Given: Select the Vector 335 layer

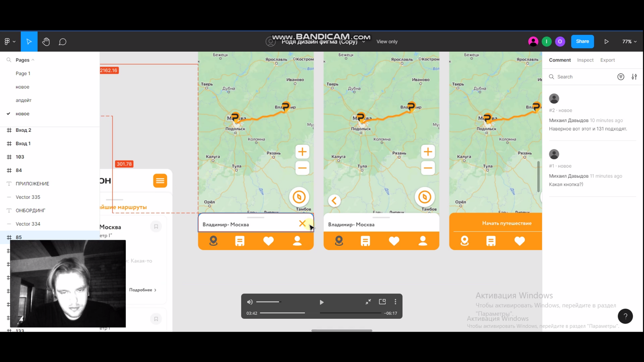Looking at the screenshot, I should tap(28, 197).
